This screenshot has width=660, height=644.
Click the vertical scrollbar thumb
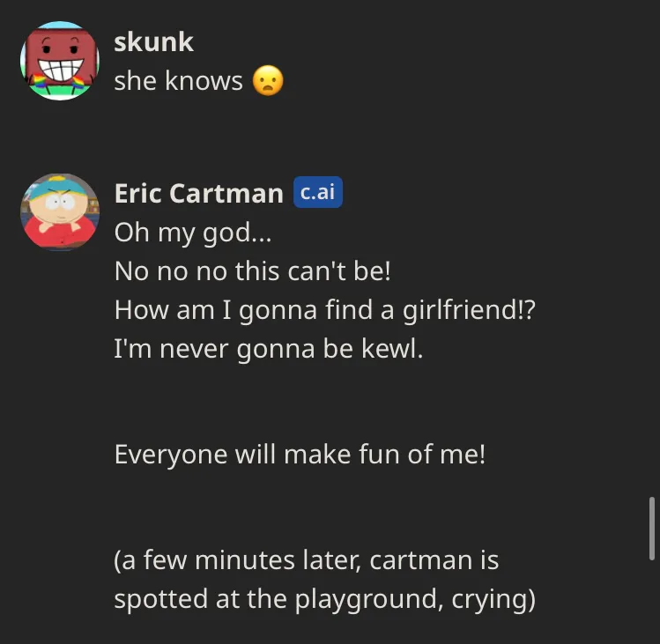[x=651, y=529]
